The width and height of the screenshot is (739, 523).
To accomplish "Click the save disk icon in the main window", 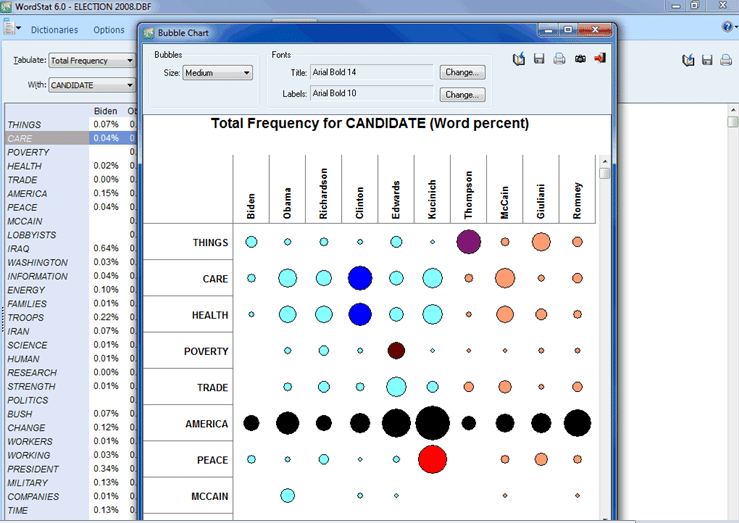I will pos(707,61).
